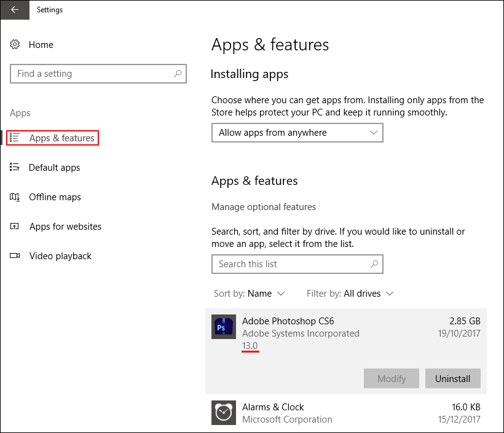Image resolution: width=504 pixels, height=433 pixels.
Task: Click the back arrow in Settings
Action: pyautogui.click(x=15, y=10)
